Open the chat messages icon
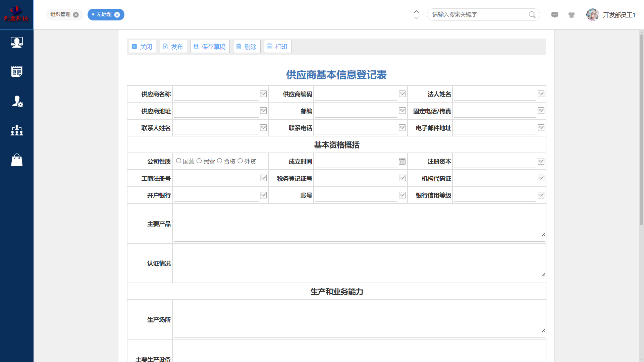 tap(555, 15)
